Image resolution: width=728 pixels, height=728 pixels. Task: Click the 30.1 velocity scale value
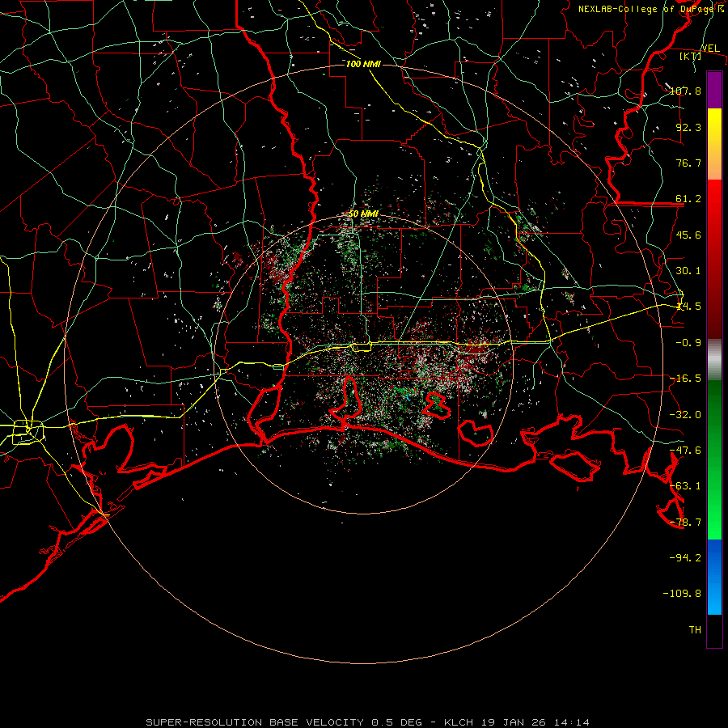(688, 271)
